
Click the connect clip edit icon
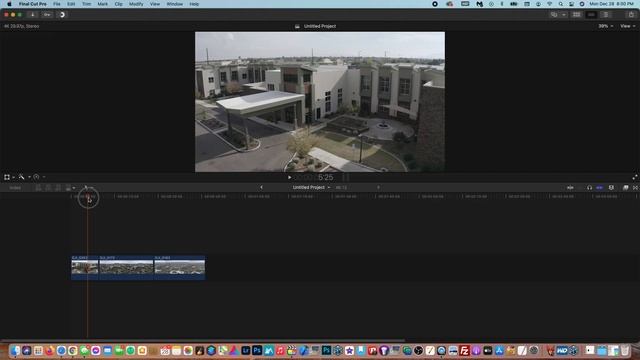click(x=38, y=188)
